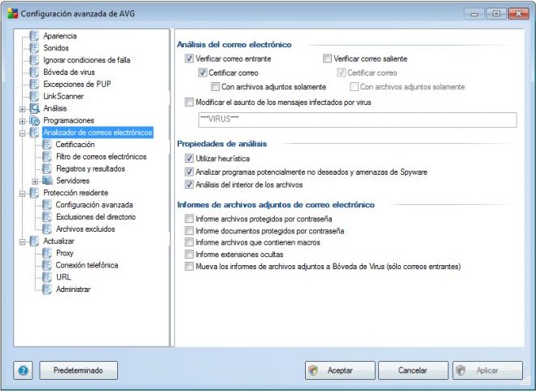Click the URL item icon

(47, 277)
